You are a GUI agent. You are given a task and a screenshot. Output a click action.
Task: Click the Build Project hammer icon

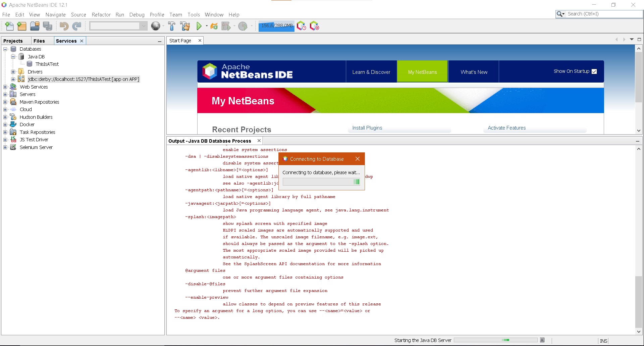[172, 26]
